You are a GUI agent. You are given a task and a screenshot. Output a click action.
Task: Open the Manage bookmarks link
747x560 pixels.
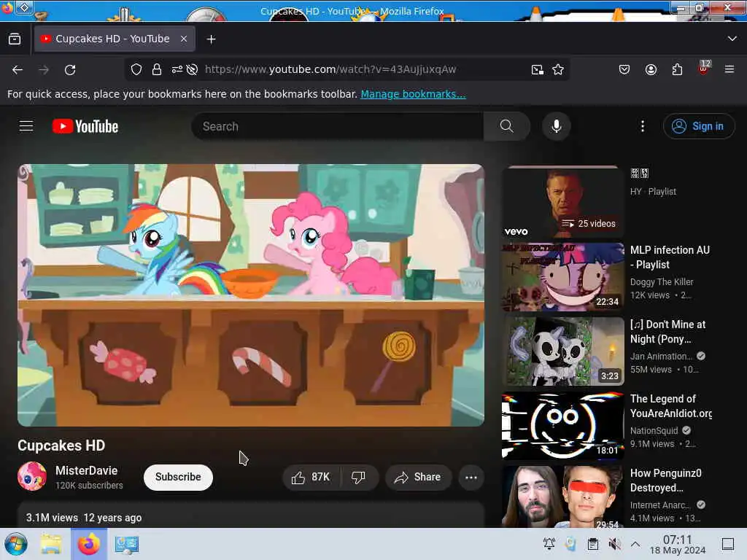pyautogui.click(x=413, y=94)
